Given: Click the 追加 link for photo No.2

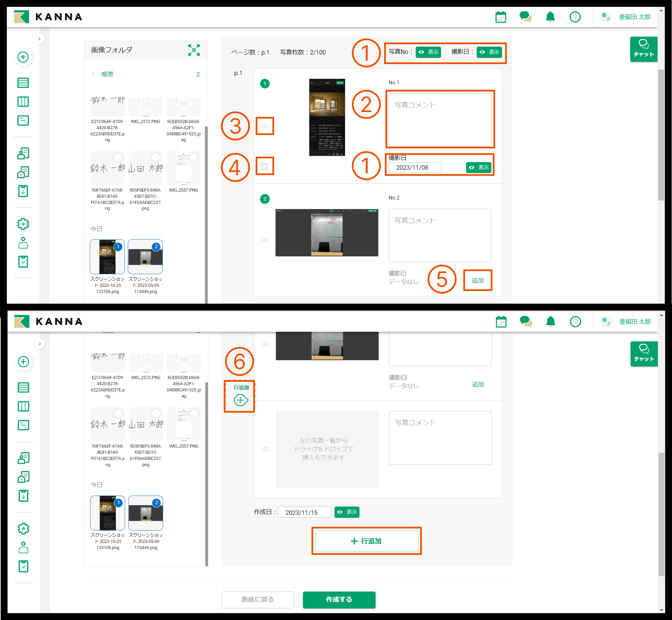Looking at the screenshot, I should (x=477, y=280).
